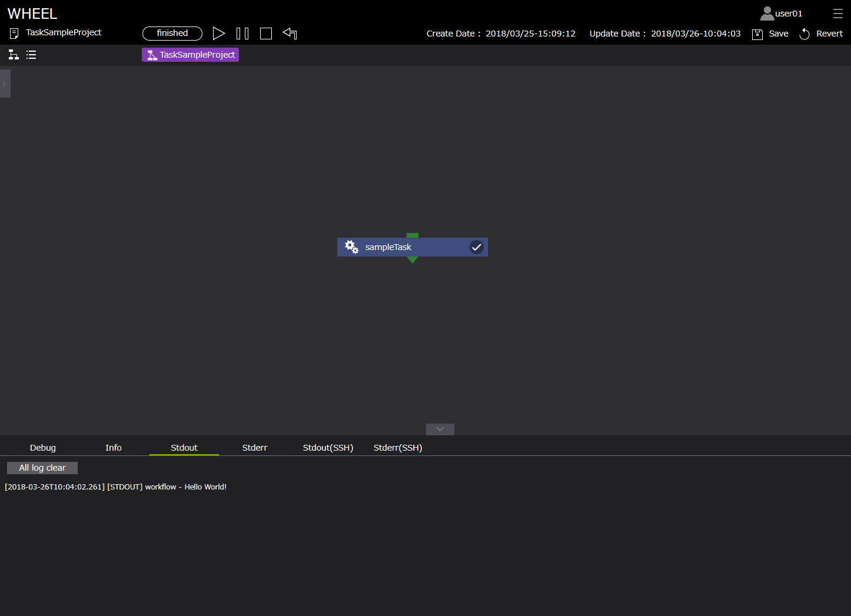The image size is (851, 616).
Task: Open the Debug log tab
Action: (43, 448)
